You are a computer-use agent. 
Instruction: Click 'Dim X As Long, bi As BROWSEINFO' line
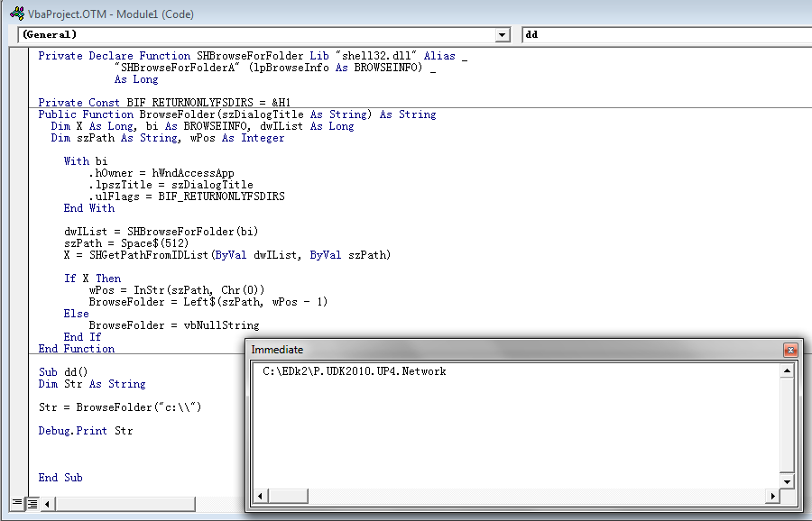[x=202, y=126]
